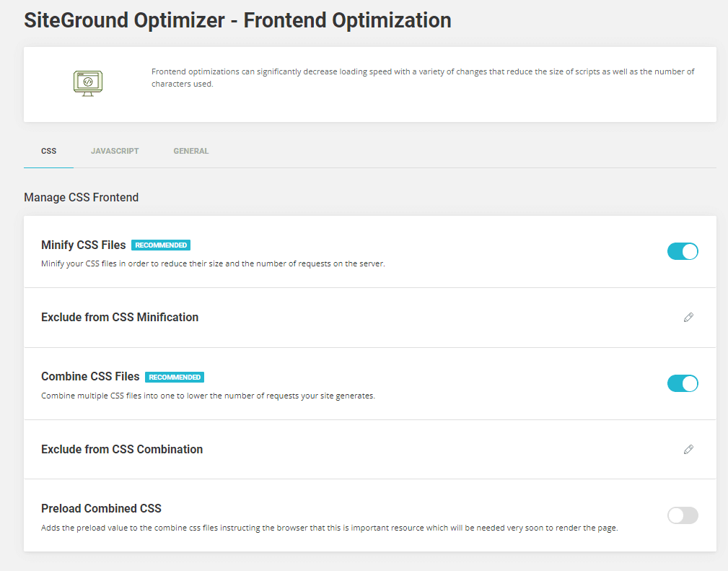
Task: Click the monitor code icon in the intro banner
Action: (x=88, y=83)
